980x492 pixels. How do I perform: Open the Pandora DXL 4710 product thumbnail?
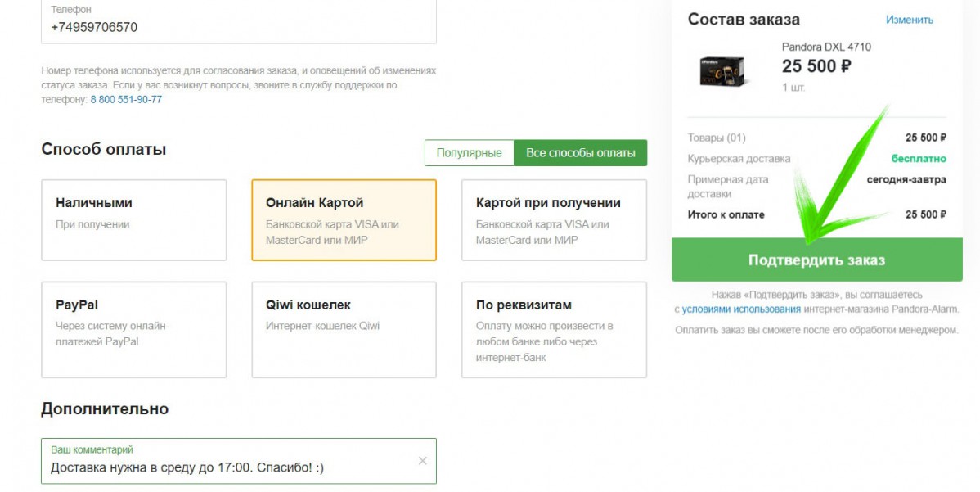tap(722, 70)
